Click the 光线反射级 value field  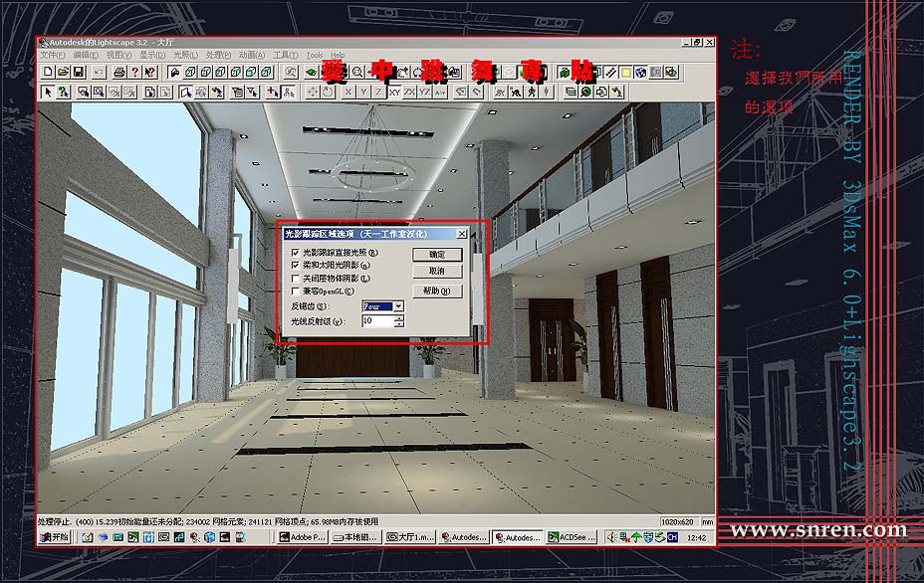[377, 321]
